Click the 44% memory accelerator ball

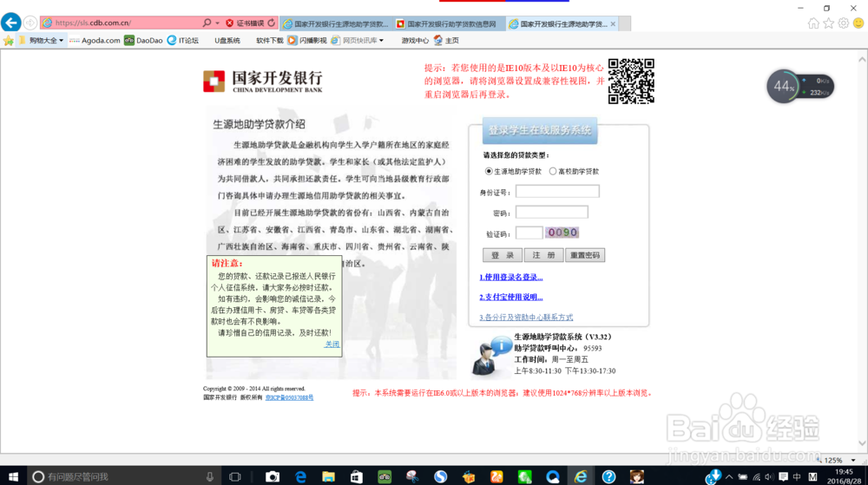coord(783,86)
